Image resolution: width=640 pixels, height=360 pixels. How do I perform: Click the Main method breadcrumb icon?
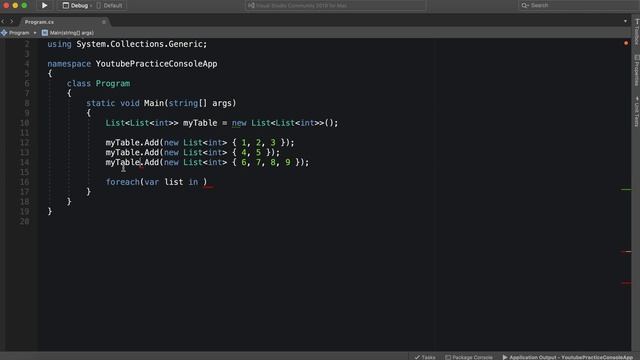(44, 33)
